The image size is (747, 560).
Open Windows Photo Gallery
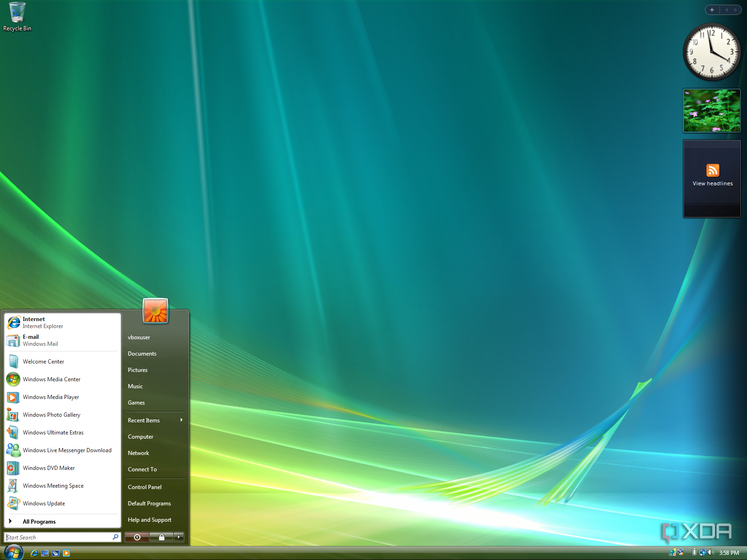coord(63,415)
